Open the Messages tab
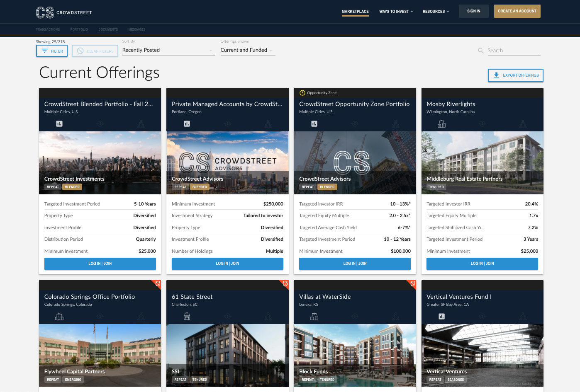The image size is (580, 392). point(137,29)
